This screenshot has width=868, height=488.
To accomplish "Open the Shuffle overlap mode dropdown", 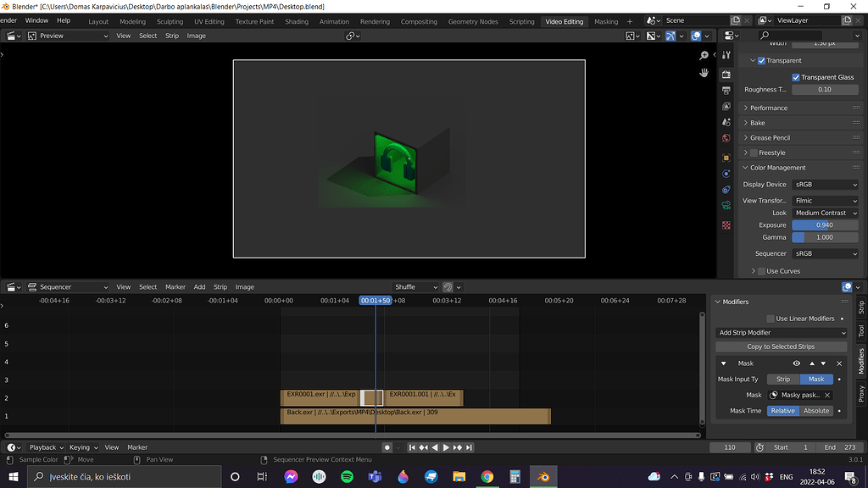I will [415, 287].
